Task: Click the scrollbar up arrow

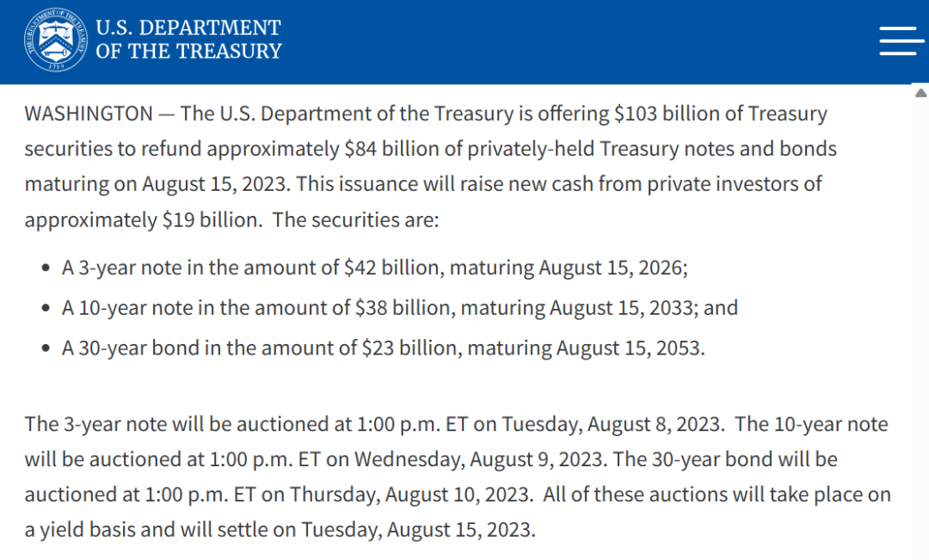Action: (920, 92)
